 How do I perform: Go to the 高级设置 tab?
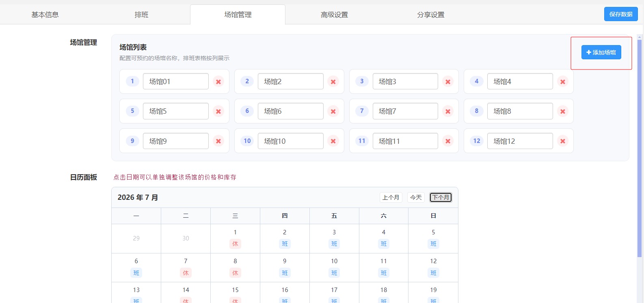pyautogui.click(x=334, y=15)
